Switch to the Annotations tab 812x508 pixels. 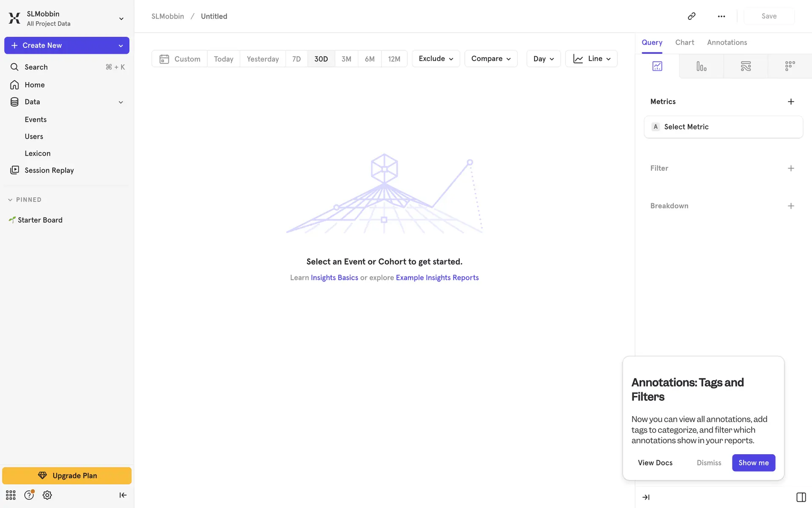point(727,42)
